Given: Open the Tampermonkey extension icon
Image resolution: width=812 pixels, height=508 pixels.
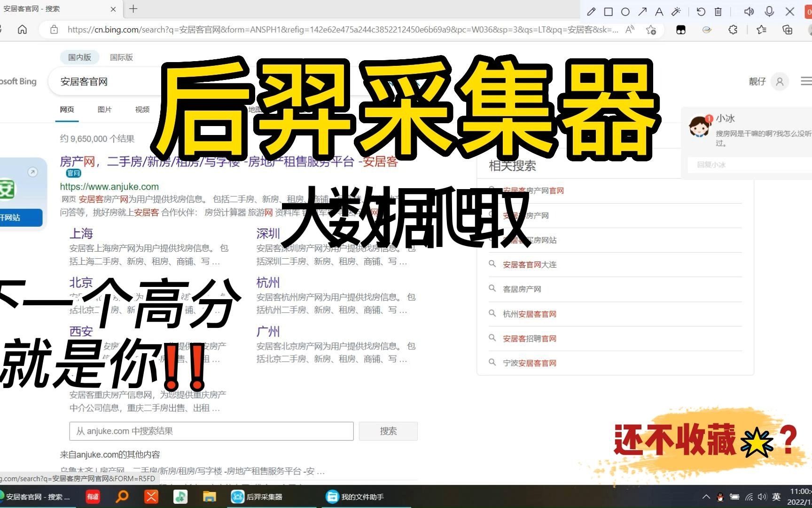Looking at the screenshot, I should tap(680, 30).
